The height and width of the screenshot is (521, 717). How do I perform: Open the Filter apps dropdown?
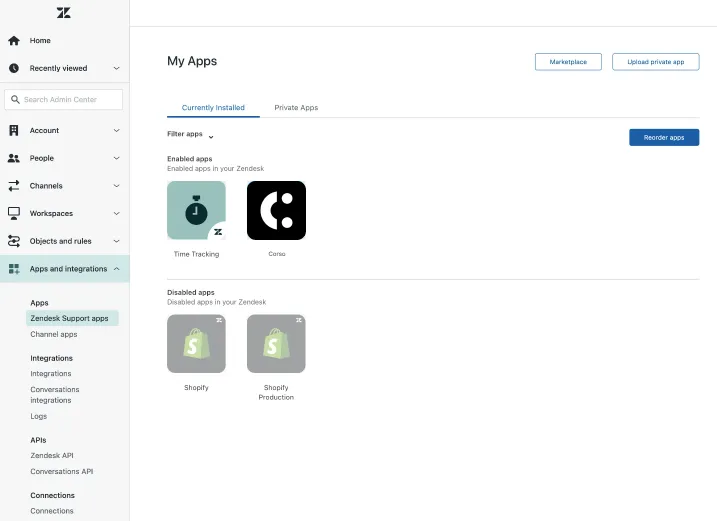pyautogui.click(x=190, y=134)
